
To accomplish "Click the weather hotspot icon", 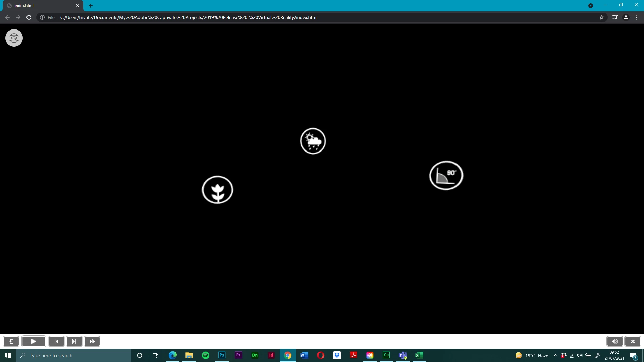I will tap(313, 141).
